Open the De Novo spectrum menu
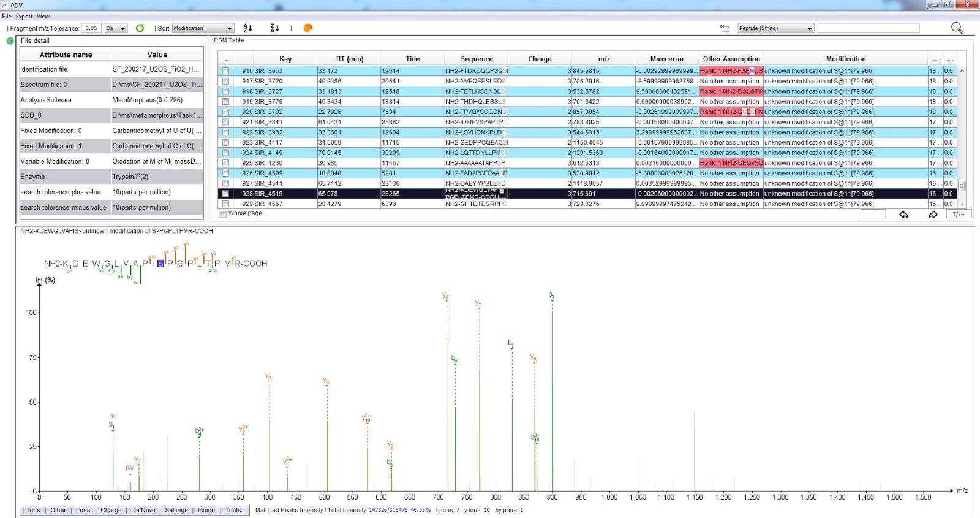Screen dimensions: 980x518 pyautogui.click(x=143, y=510)
